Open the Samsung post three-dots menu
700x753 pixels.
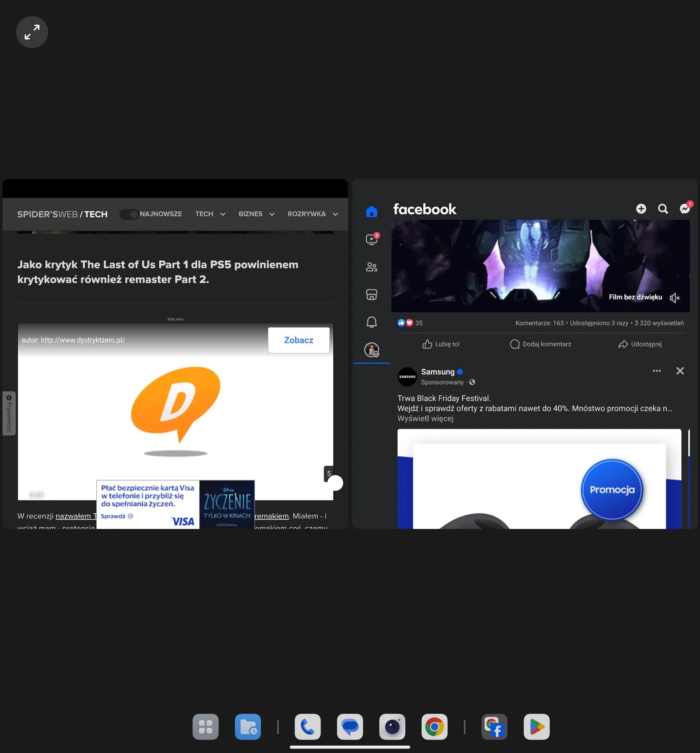tap(656, 371)
